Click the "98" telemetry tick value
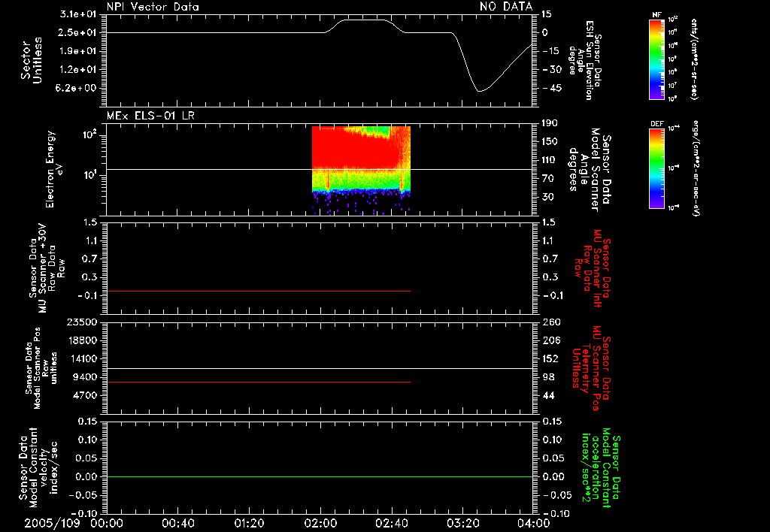This screenshot has height=532, width=770. point(548,377)
